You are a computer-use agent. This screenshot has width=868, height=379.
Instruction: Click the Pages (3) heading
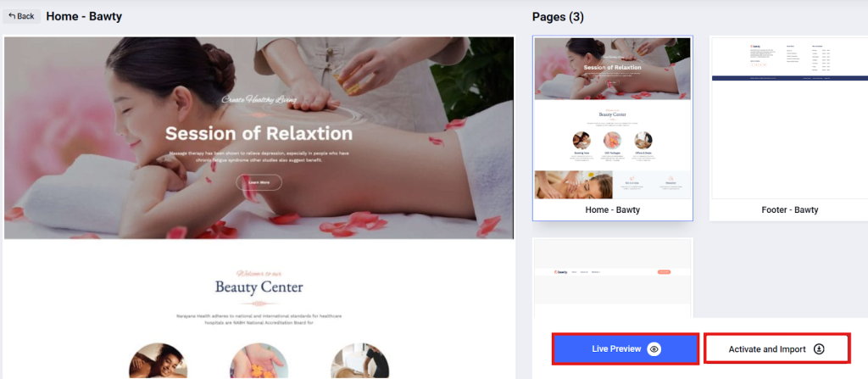(x=558, y=17)
